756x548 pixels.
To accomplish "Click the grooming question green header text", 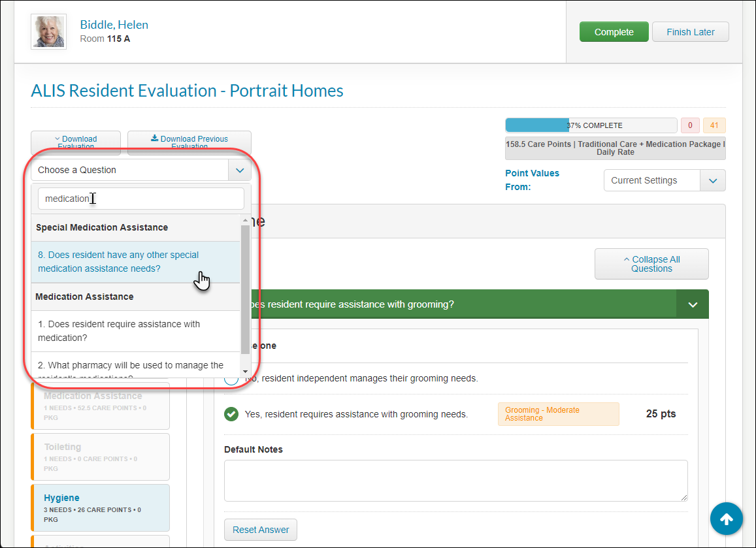I will point(352,304).
